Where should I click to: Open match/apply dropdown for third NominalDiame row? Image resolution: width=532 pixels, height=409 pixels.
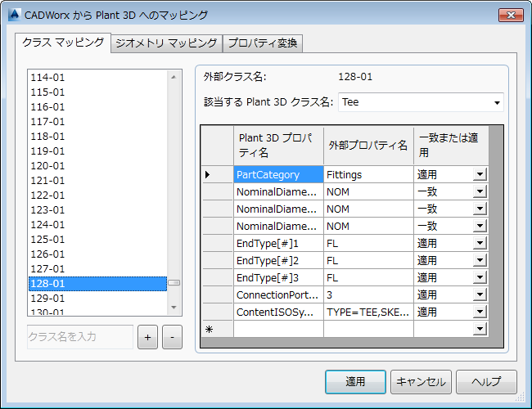[x=480, y=227]
